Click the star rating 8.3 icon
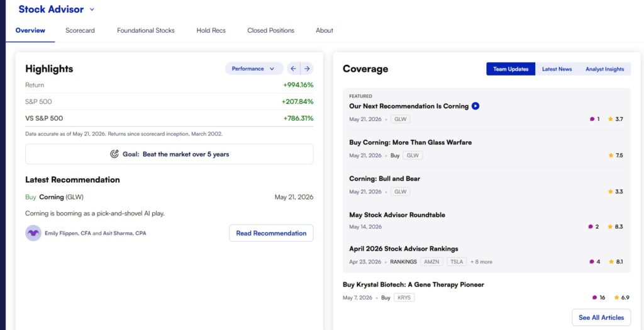This screenshot has width=644, height=330. point(610,227)
